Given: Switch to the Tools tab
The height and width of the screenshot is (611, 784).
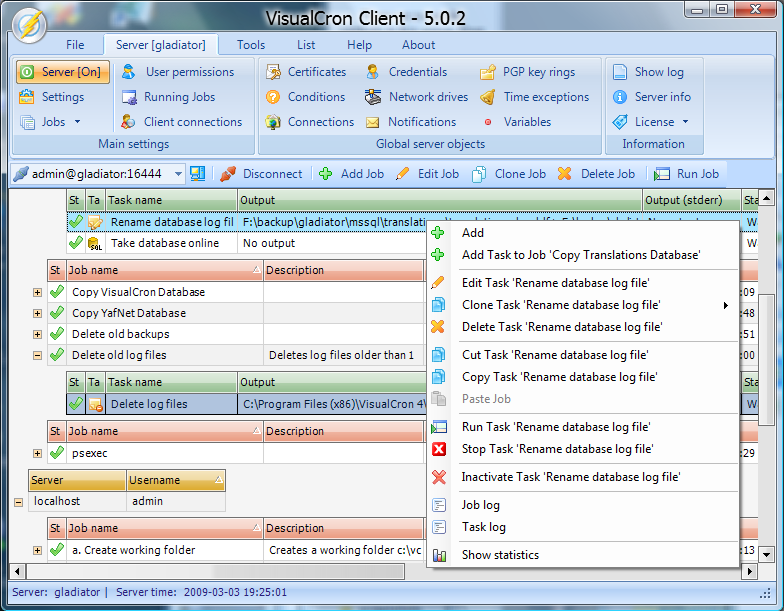Looking at the screenshot, I should 251,44.
